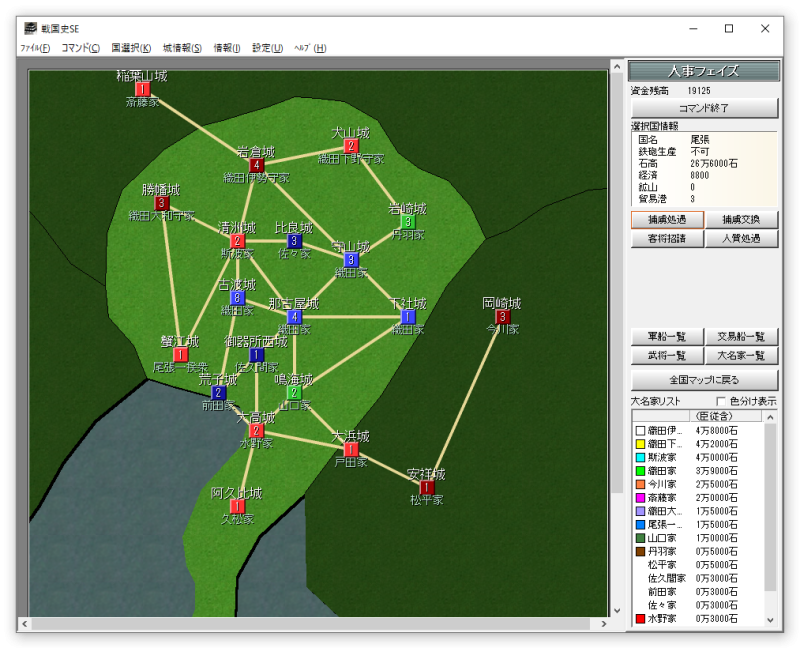Viewport: 800px width, 648px height.
Task: Select the 稲葉山城 castle marker
Action: click(143, 89)
